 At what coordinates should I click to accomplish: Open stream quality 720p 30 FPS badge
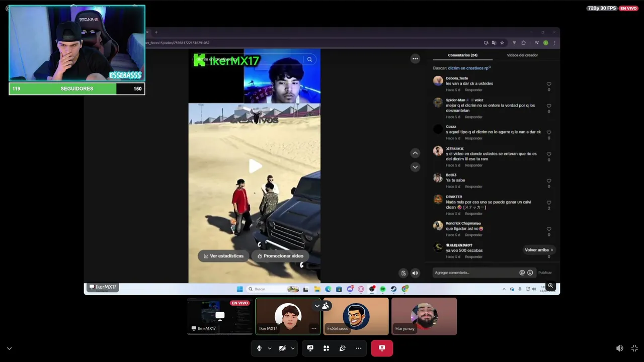tap(601, 8)
